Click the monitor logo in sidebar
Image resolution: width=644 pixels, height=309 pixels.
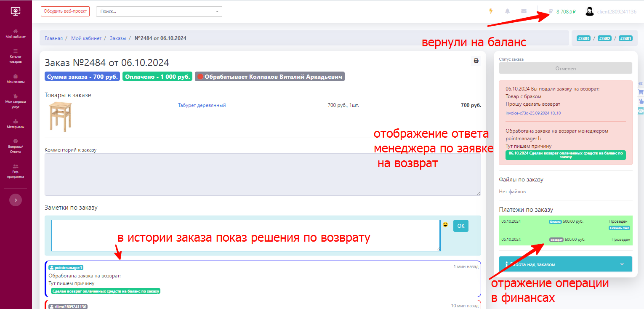(x=16, y=11)
